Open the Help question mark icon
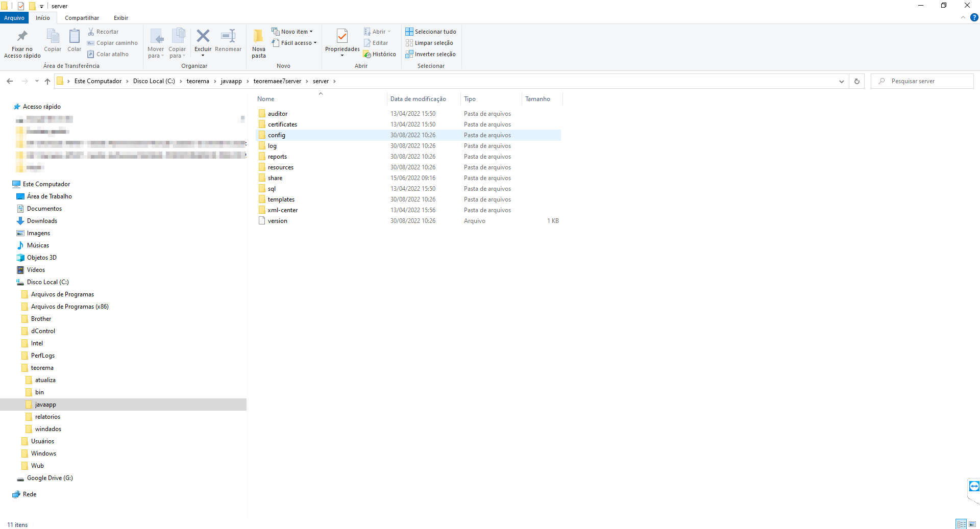 974,18
